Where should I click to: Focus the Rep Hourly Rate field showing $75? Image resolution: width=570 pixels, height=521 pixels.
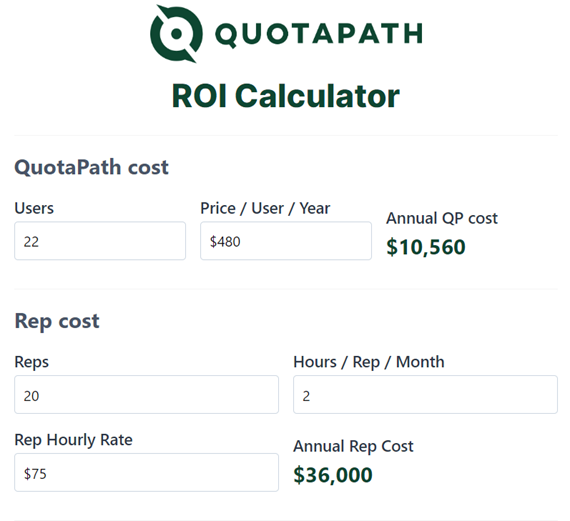pos(146,473)
